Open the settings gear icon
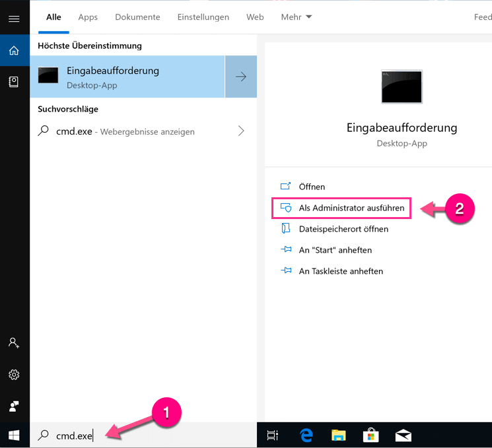 (x=14, y=375)
